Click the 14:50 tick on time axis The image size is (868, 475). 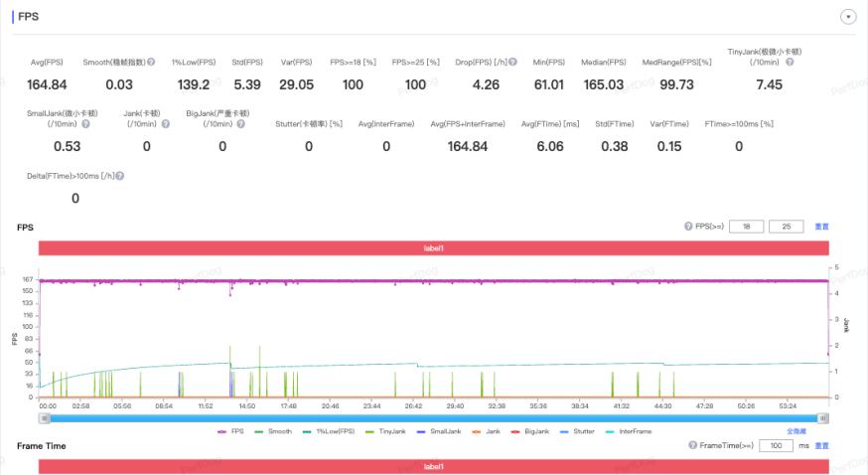coord(247,405)
